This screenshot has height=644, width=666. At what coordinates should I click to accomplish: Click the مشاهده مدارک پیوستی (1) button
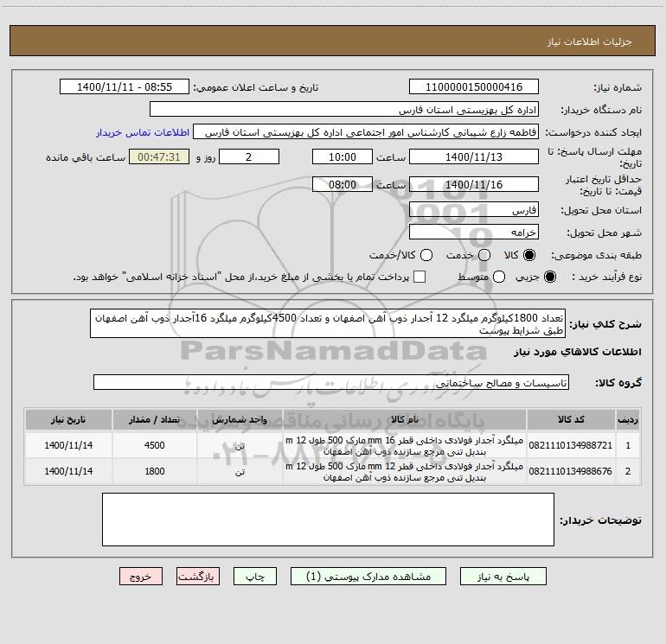[368, 576]
